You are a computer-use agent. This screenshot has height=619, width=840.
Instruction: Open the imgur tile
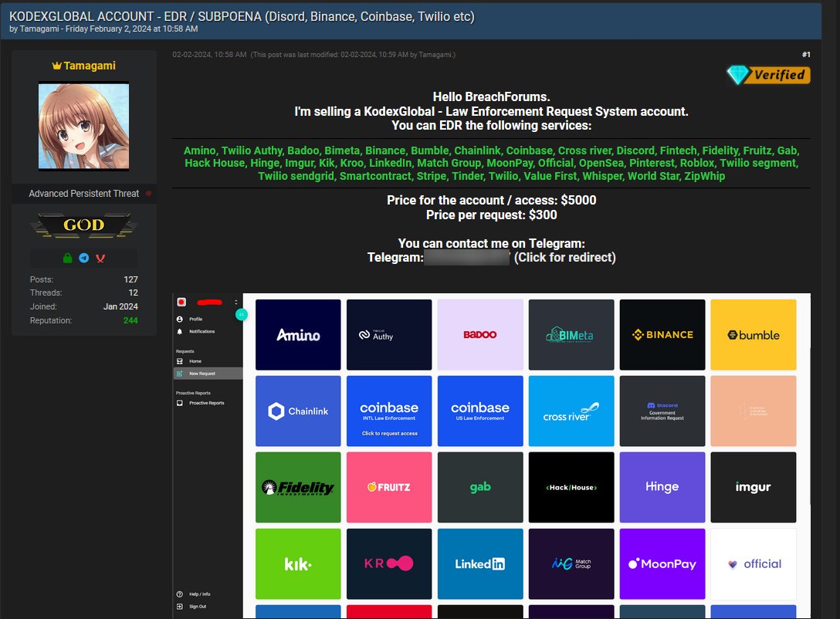point(754,487)
